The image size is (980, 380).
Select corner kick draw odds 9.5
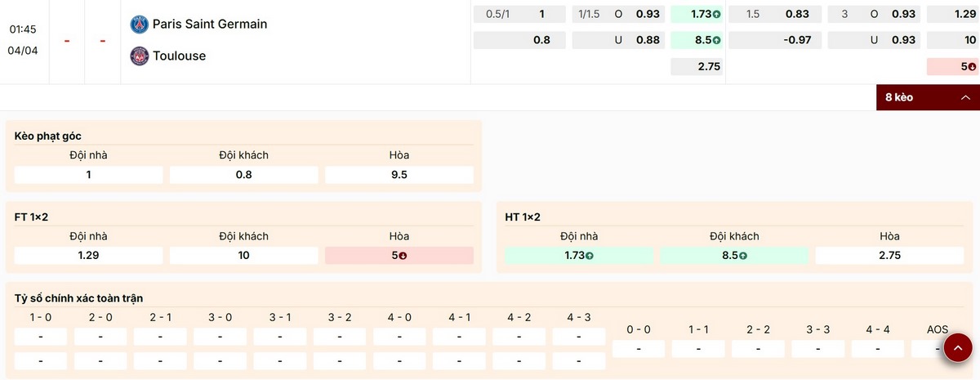[399, 174]
